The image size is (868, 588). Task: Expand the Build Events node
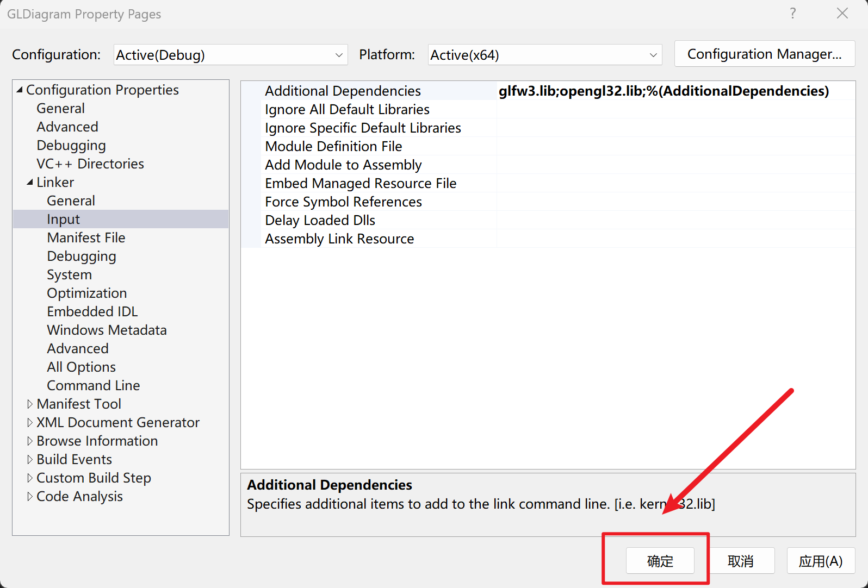(x=30, y=460)
